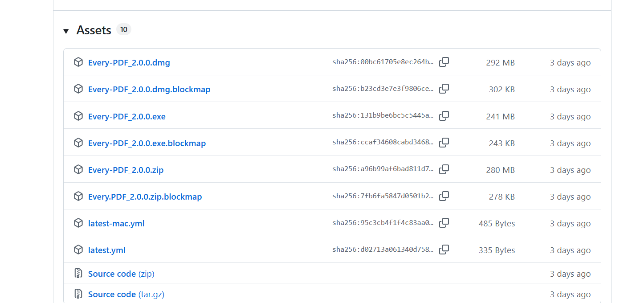Click '3 days ago' in the Every-PDF_2.0.0.zip row

[570, 170]
